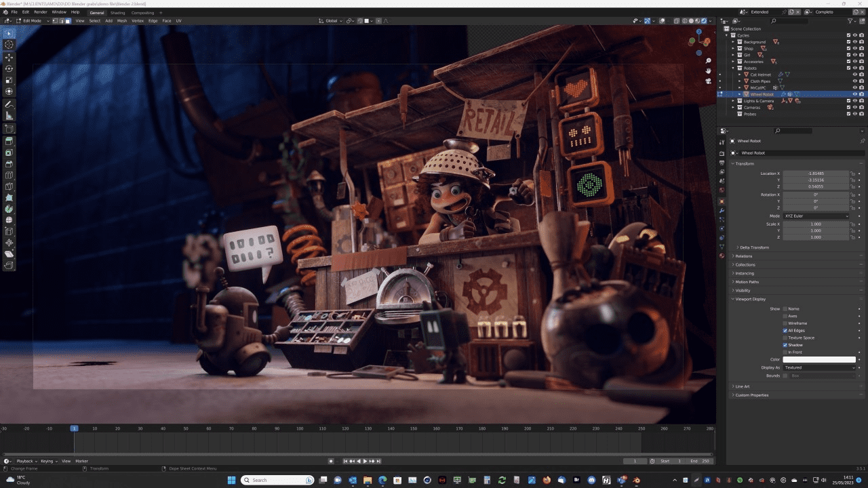
Task: Switch to the Shading workspace tab
Action: pos(117,12)
